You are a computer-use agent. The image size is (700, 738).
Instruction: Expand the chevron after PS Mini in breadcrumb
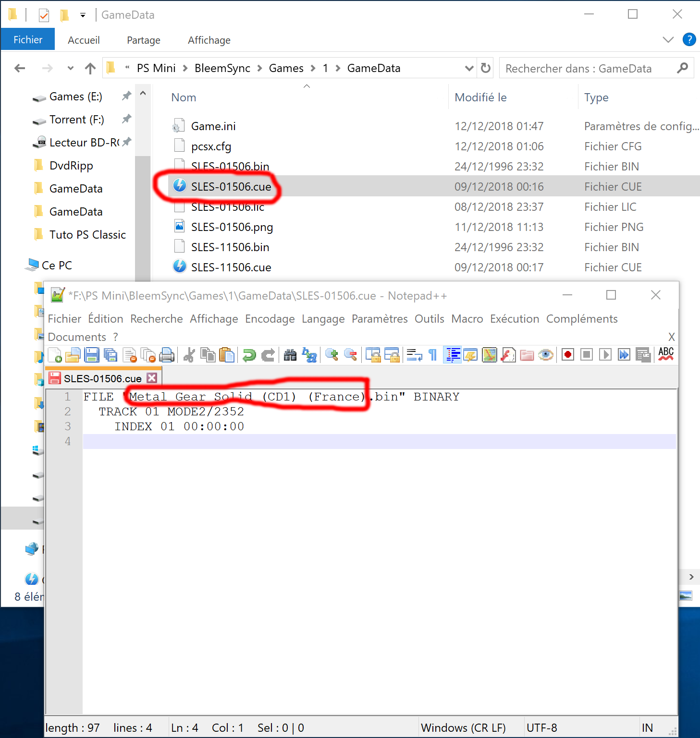pyautogui.click(x=185, y=68)
